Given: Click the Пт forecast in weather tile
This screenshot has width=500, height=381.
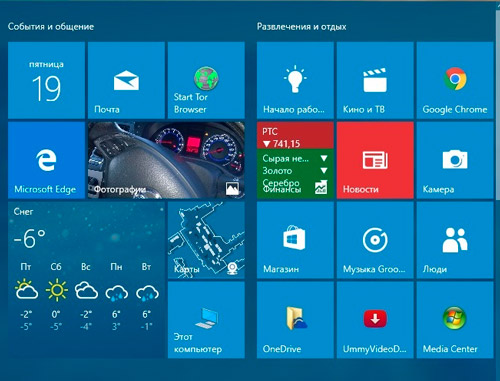Looking at the screenshot, I should pos(26,297).
